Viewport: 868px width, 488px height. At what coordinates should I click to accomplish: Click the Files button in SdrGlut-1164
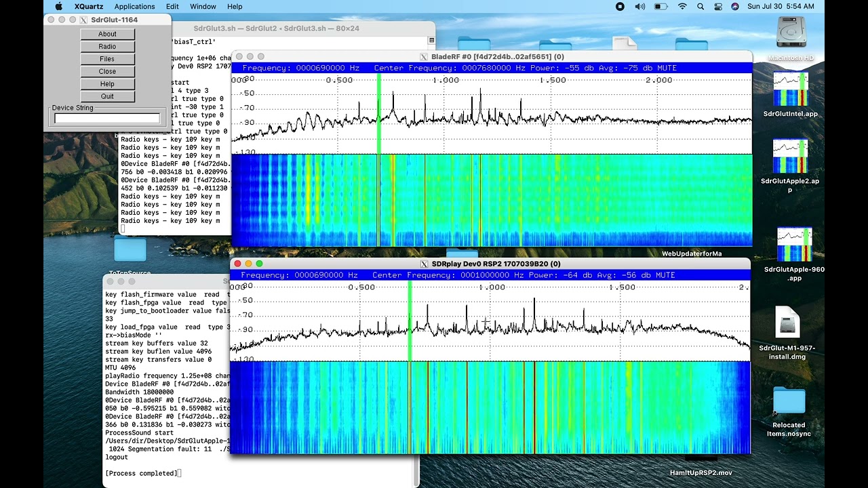(107, 59)
